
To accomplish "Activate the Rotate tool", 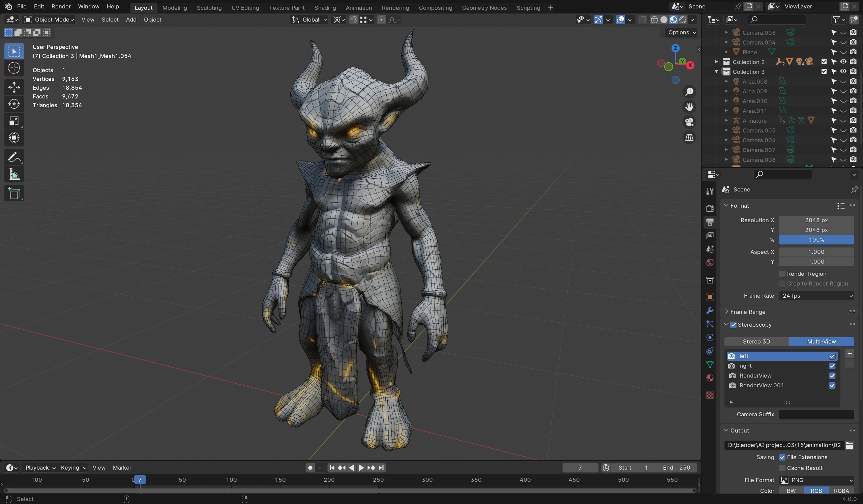I will (14, 104).
